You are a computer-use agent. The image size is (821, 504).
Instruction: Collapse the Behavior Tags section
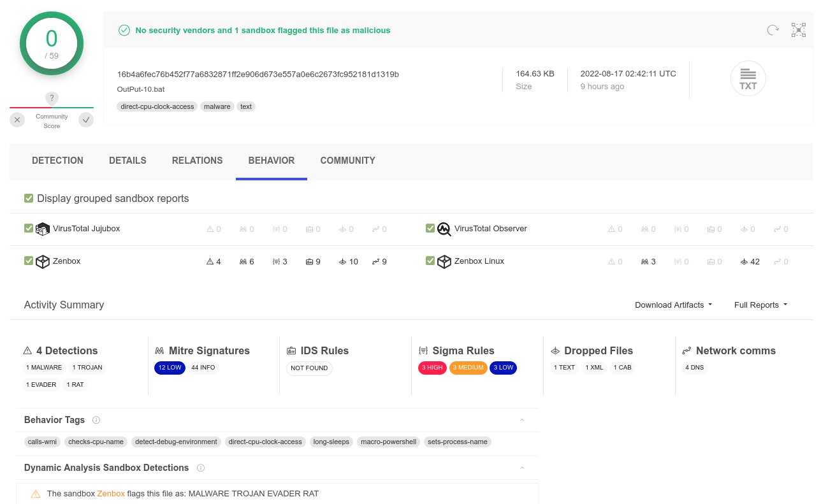click(522, 420)
